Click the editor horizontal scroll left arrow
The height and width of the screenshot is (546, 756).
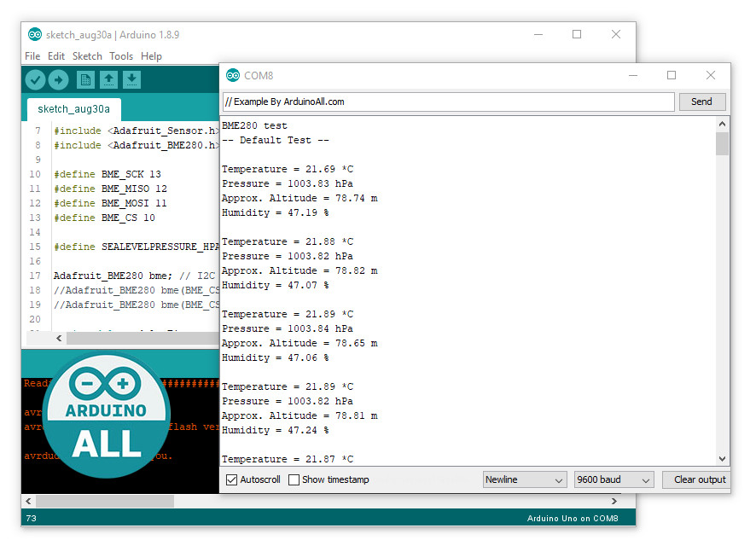[59, 339]
